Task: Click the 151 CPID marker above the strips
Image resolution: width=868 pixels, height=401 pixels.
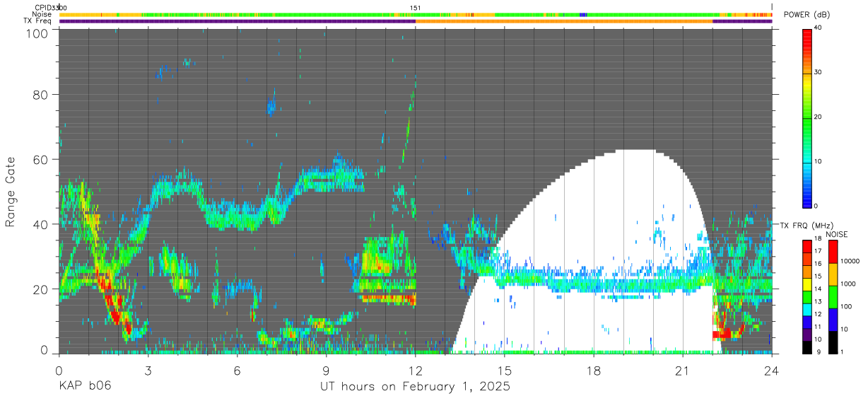Action: point(416,8)
